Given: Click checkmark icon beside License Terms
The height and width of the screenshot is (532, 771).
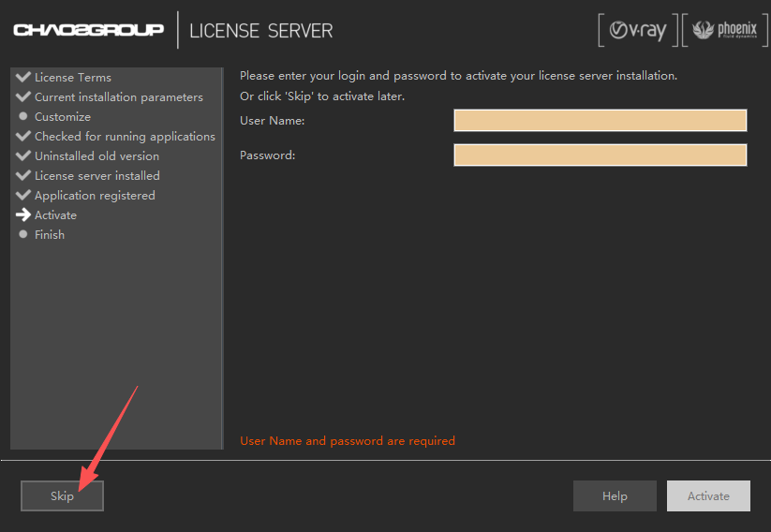Looking at the screenshot, I should (x=23, y=77).
